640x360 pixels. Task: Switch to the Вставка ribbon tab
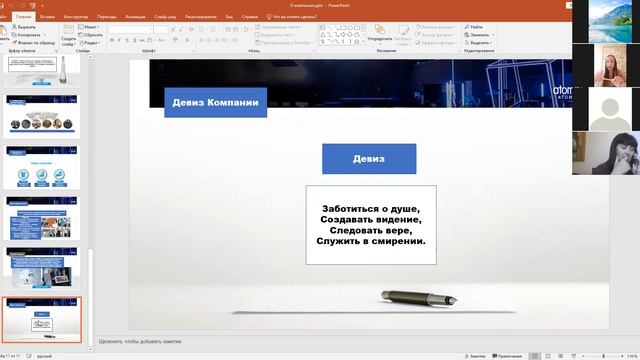coord(47,17)
